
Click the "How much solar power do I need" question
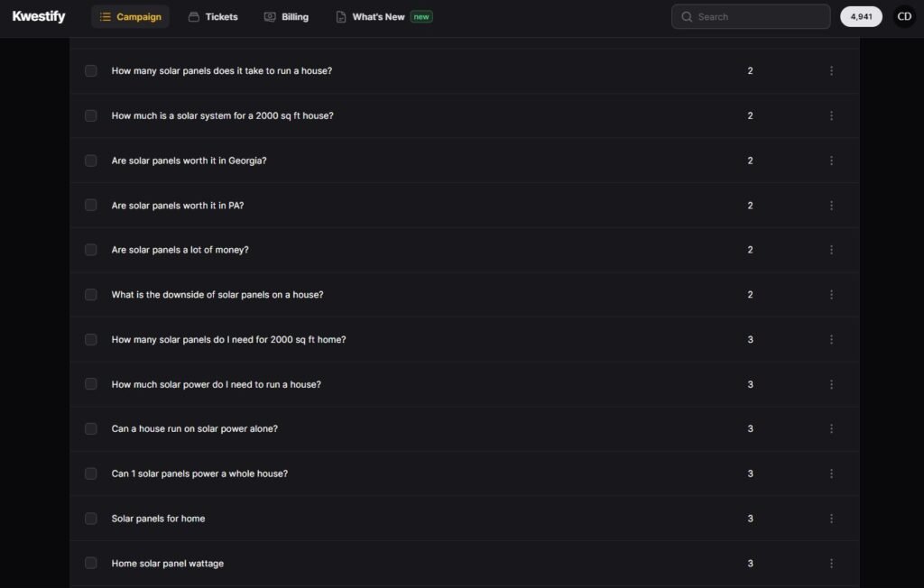coord(216,384)
